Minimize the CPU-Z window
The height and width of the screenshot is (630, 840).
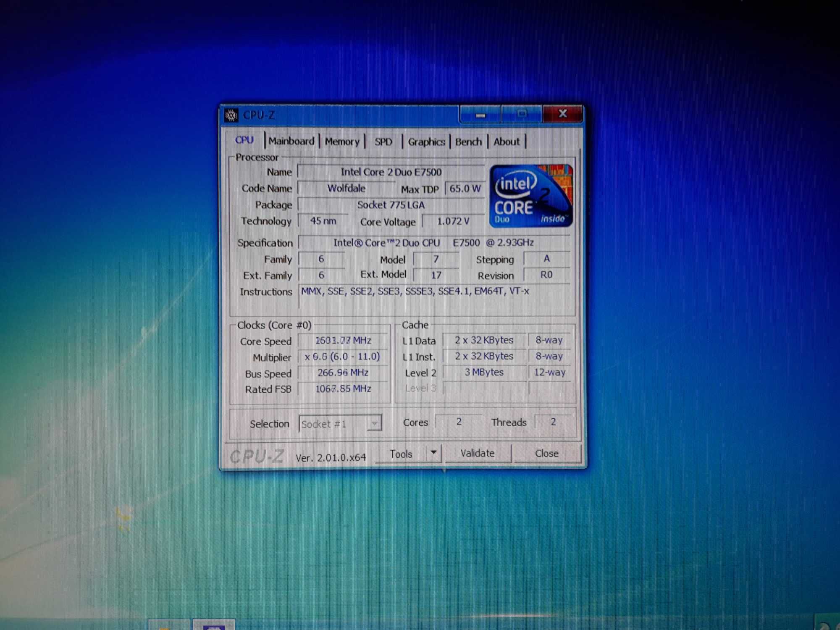[480, 114]
